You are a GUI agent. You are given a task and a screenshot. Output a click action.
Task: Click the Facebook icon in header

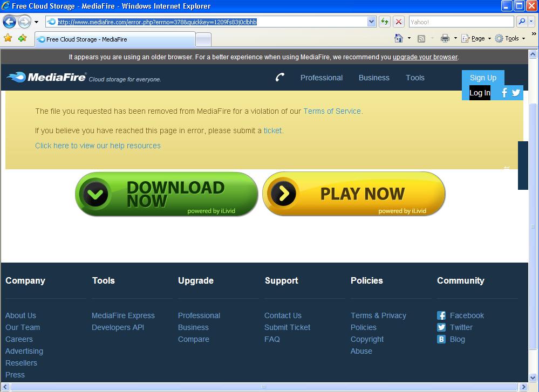tap(504, 93)
